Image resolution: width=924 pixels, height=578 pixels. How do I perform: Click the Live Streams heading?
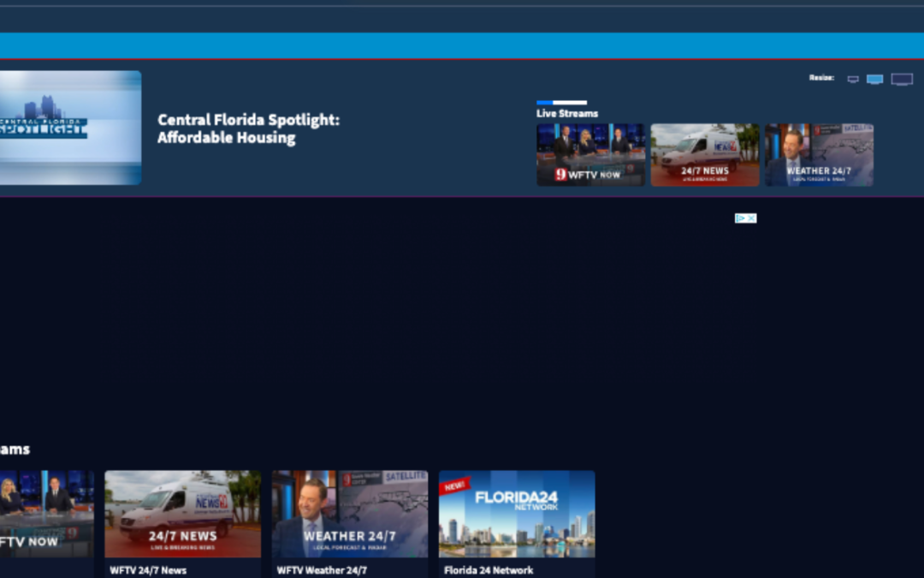567,113
